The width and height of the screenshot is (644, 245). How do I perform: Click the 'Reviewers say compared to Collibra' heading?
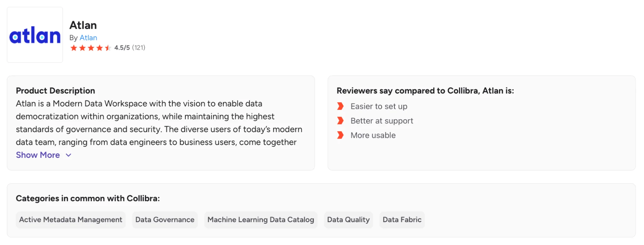pos(425,91)
